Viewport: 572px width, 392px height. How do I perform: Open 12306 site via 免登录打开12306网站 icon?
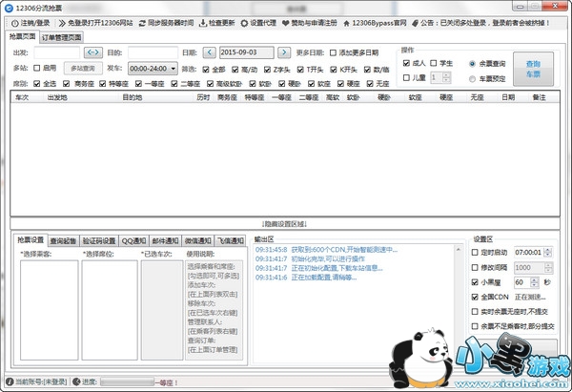coord(62,21)
